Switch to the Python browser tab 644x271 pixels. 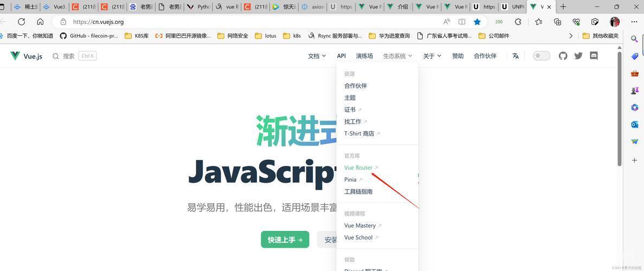198,7
